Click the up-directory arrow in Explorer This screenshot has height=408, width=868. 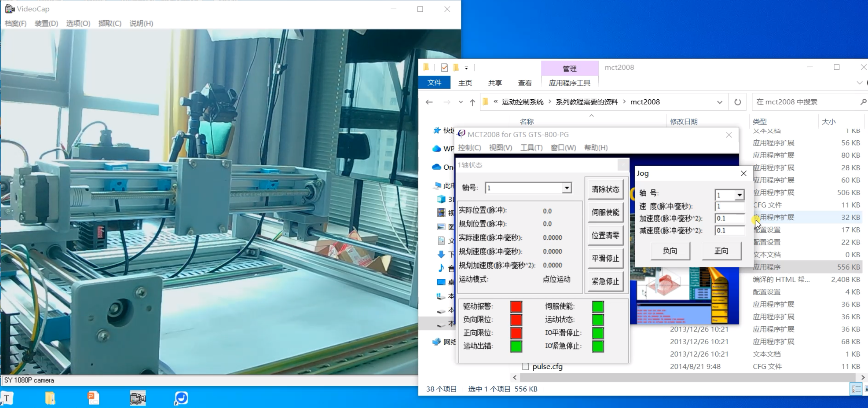(x=472, y=102)
